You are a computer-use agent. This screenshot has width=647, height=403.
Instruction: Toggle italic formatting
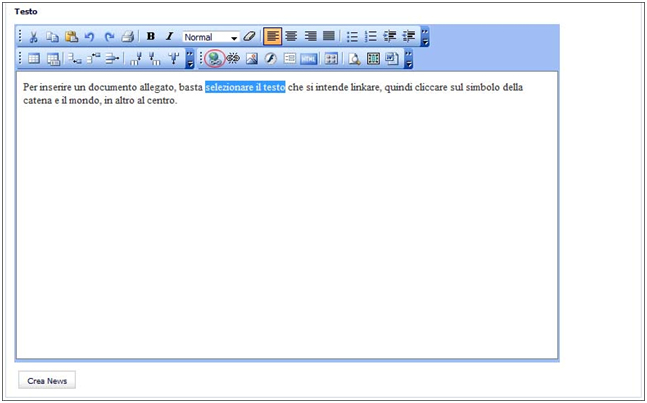click(169, 36)
